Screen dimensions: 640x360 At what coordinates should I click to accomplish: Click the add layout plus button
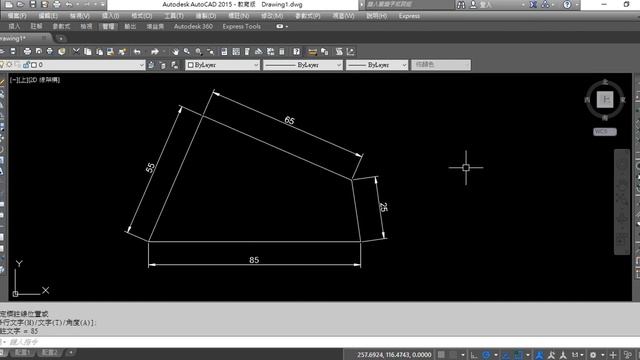(71, 352)
